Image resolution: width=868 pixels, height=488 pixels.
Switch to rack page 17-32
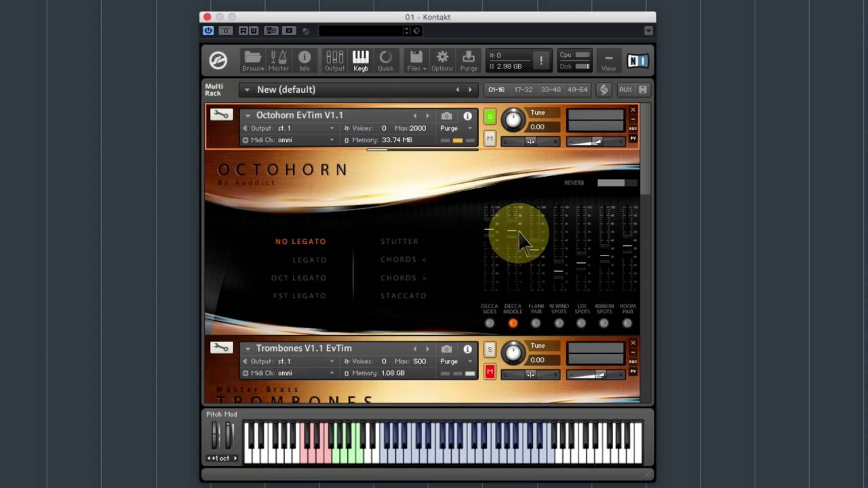(523, 89)
